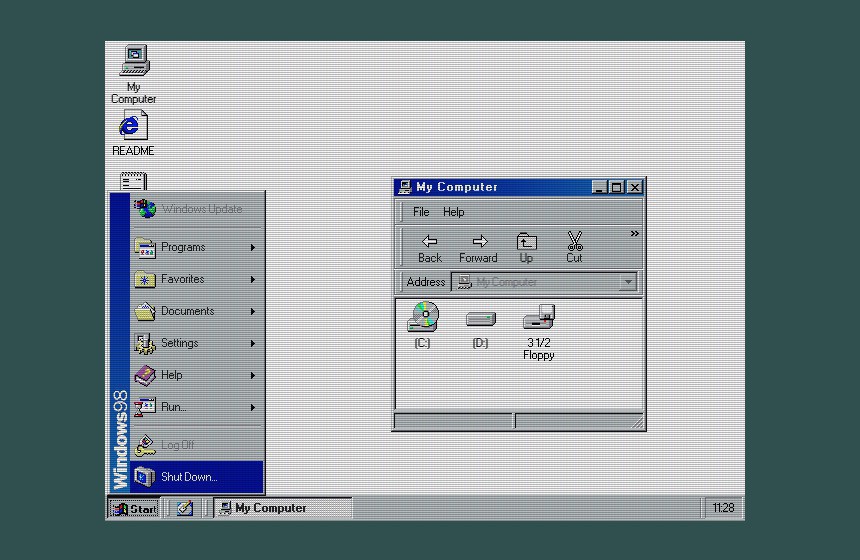This screenshot has height=560, width=860.
Task: Click the Run icon in Start menu
Action: pyautogui.click(x=145, y=407)
